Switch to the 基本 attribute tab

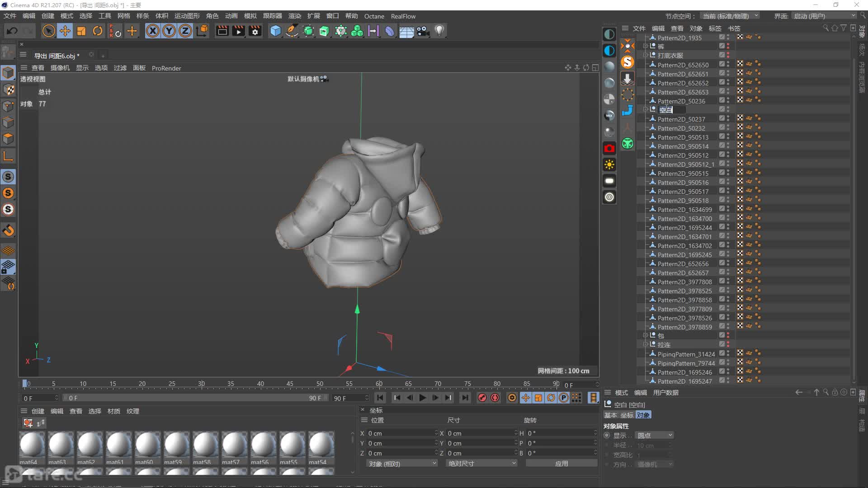tap(611, 415)
